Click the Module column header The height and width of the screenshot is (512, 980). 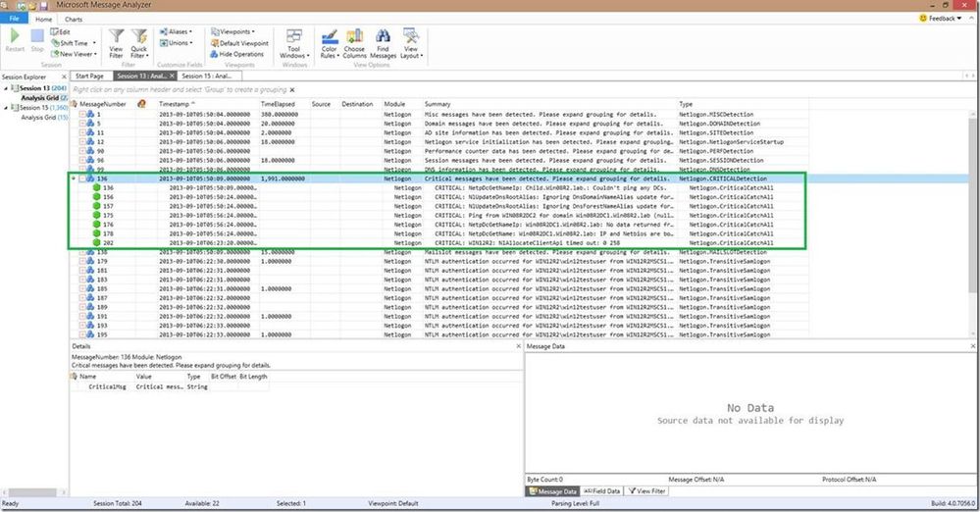(x=394, y=104)
